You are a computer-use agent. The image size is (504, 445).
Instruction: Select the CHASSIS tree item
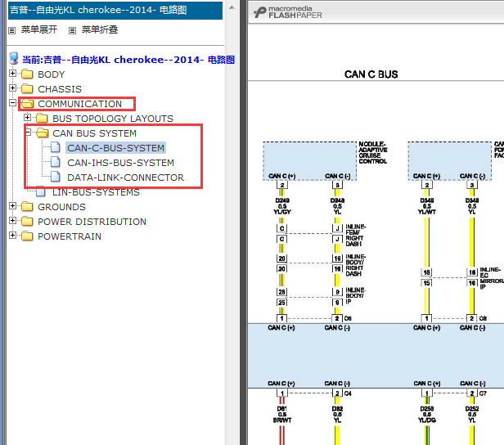(60, 89)
